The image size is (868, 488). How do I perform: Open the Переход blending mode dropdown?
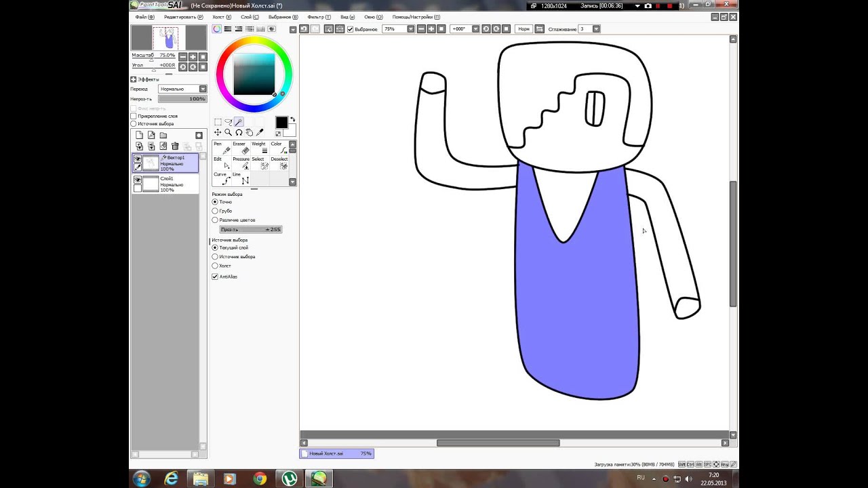tap(182, 89)
